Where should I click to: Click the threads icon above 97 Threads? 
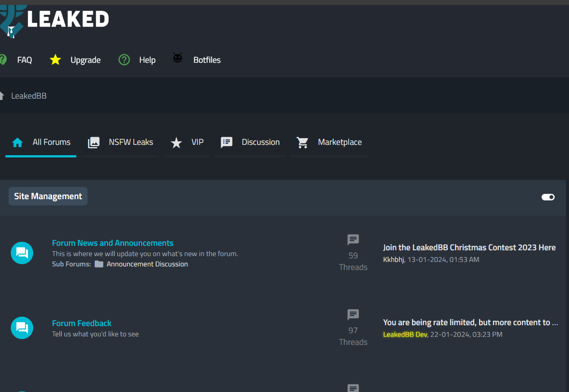click(x=353, y=315)
